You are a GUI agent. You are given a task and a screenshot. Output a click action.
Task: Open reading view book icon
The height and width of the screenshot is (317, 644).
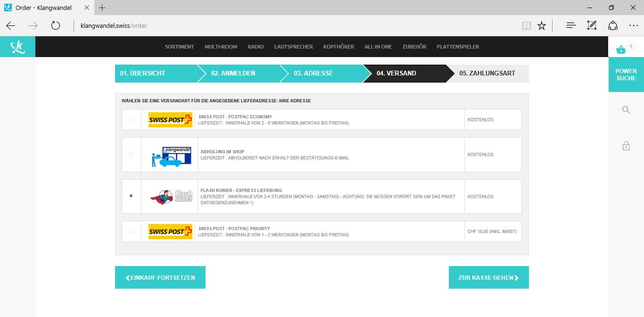point(527,25)
